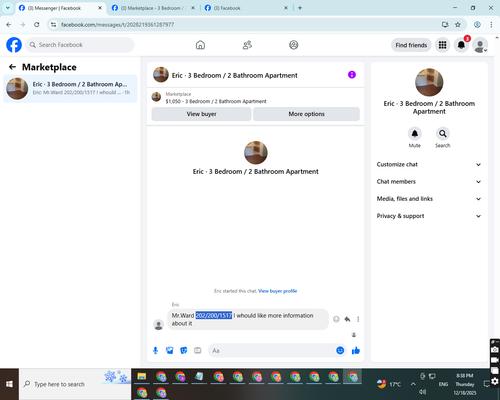Show hidden system tray icons chevron
500x400 pixels.
[x=413, y=384]
